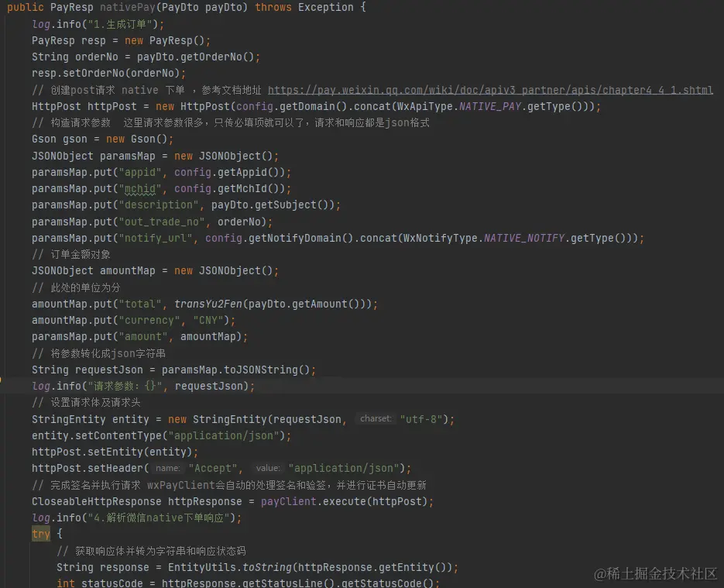724x588 pixels.
Task: Click entity.setContentType line
Action: point(162,435)
